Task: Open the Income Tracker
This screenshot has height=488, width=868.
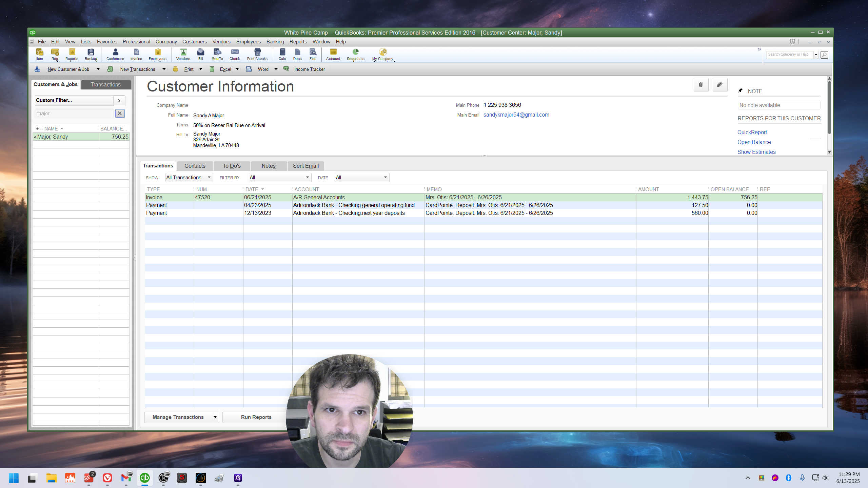Action: click(310, 69)
